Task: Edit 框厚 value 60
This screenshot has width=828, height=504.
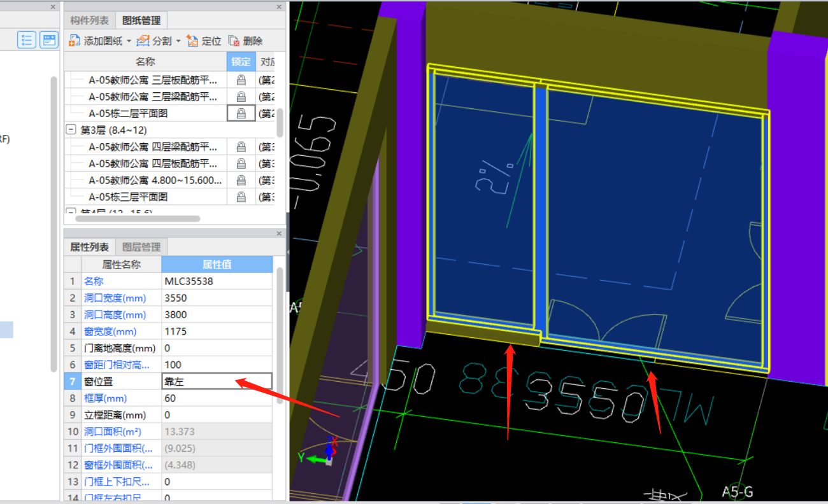Action: 217,398
